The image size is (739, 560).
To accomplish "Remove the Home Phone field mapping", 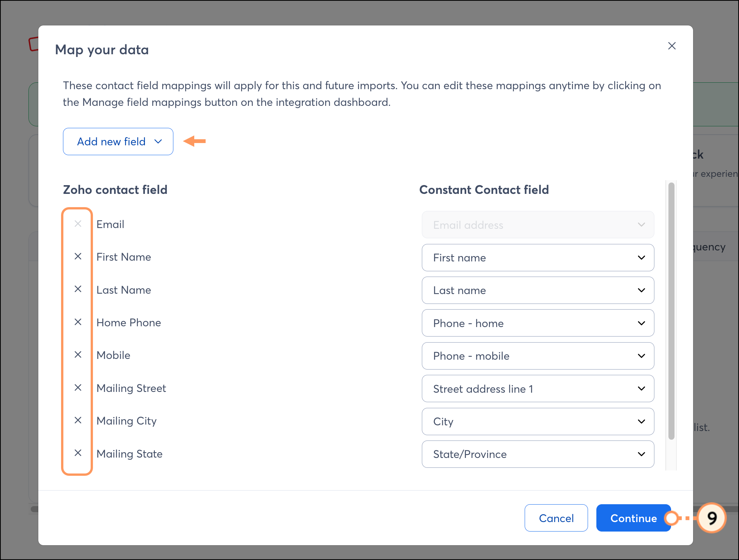I will point(78,322).
